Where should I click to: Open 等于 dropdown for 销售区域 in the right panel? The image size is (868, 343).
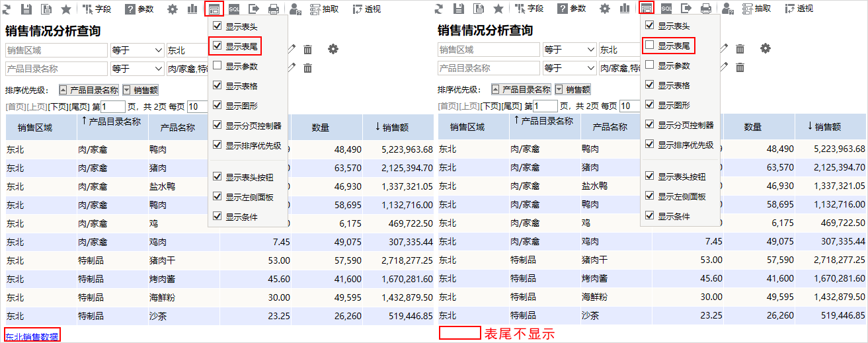[569, 50]
